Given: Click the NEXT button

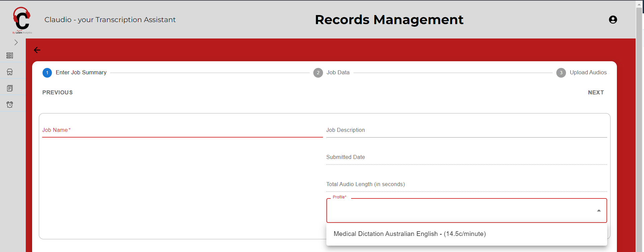Looking at the screenshot, I should pos(596,92).
